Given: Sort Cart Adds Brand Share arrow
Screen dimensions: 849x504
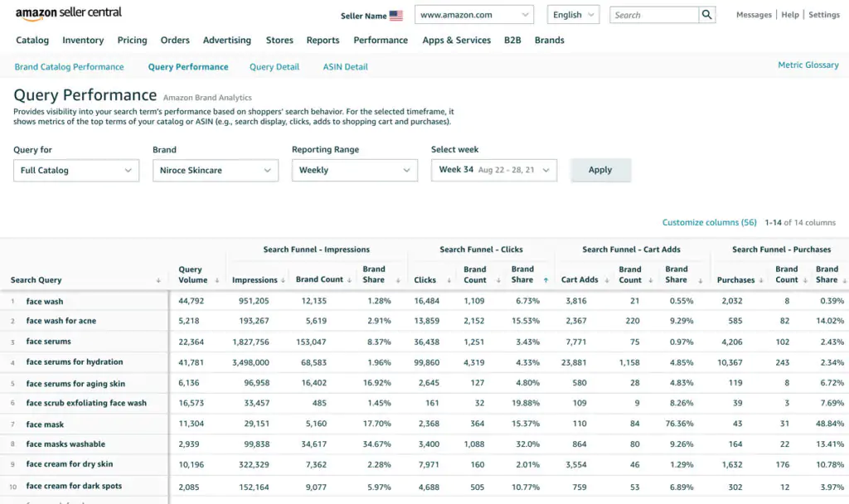Looking at the screenshot, I should (x=700, y=280).
